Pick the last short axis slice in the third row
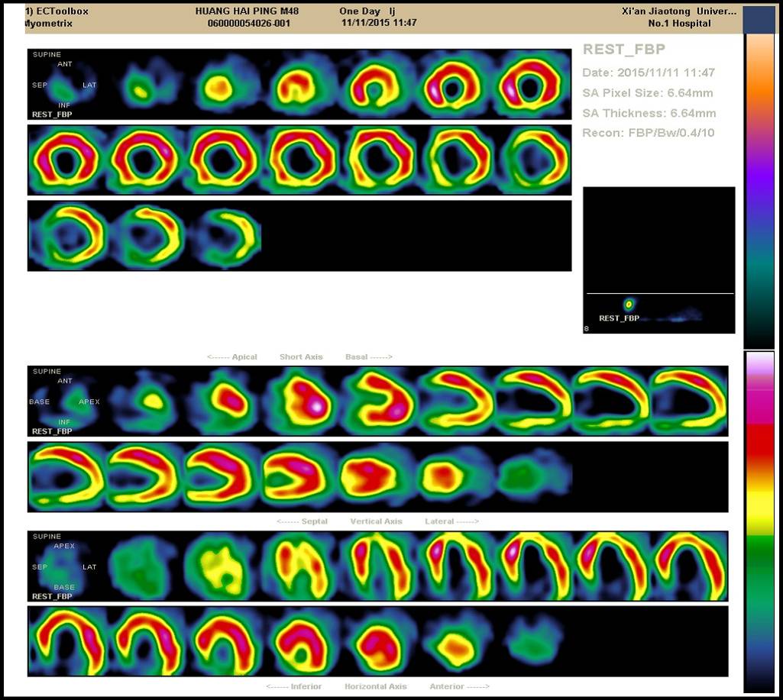783x700 pixels. tap(224, 235)
